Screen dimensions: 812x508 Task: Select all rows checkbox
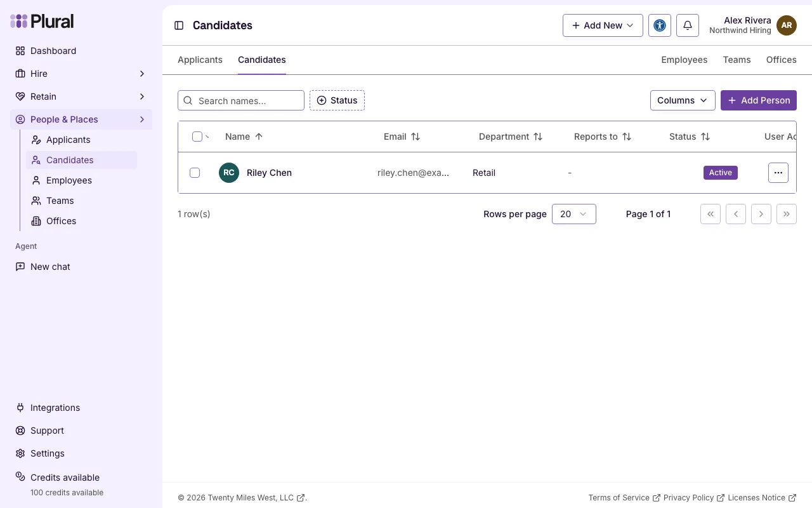click(197, 137)
